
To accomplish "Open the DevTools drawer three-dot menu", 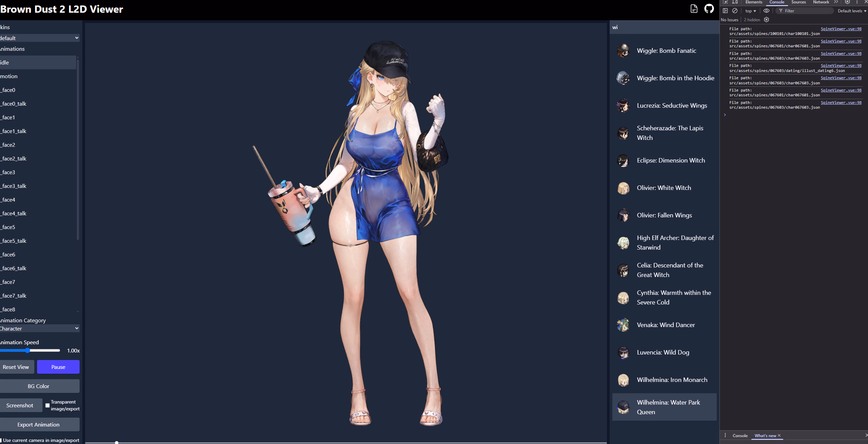I will tap(725, 435).
